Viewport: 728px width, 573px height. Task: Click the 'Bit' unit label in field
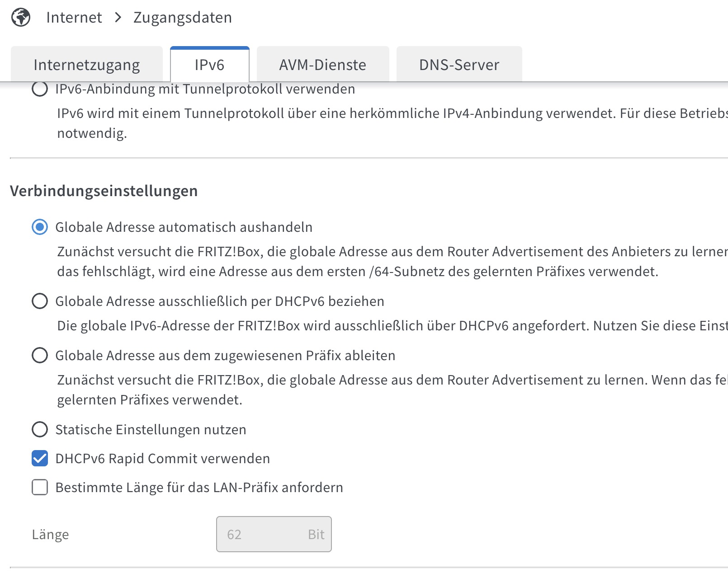click(x=316, y=535)
